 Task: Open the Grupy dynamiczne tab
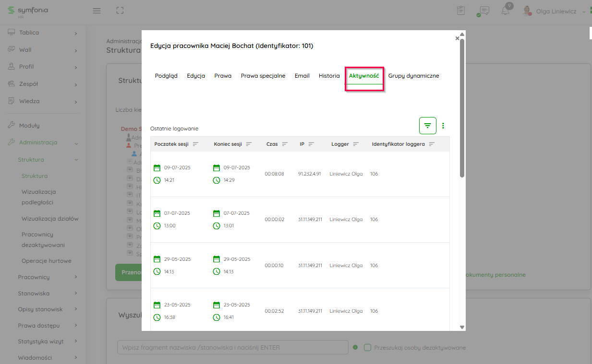[x=413, y=76]
